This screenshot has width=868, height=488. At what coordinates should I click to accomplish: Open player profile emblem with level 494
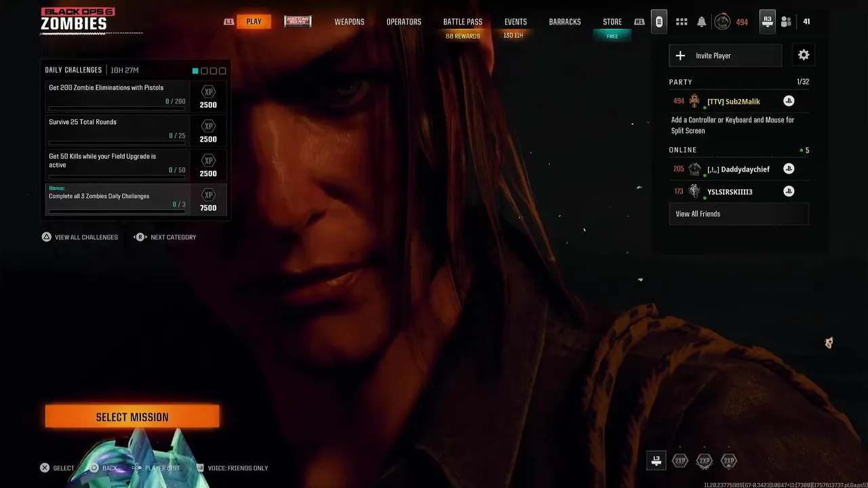(x=723, y=22)
